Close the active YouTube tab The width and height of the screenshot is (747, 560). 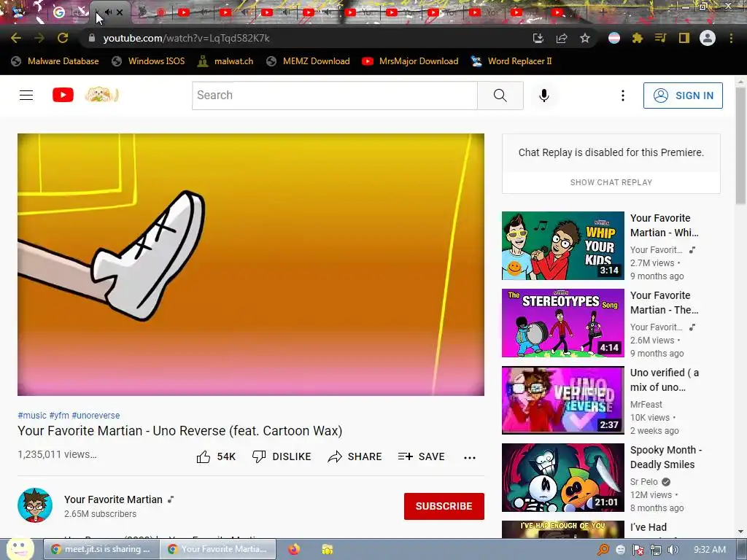120,12
